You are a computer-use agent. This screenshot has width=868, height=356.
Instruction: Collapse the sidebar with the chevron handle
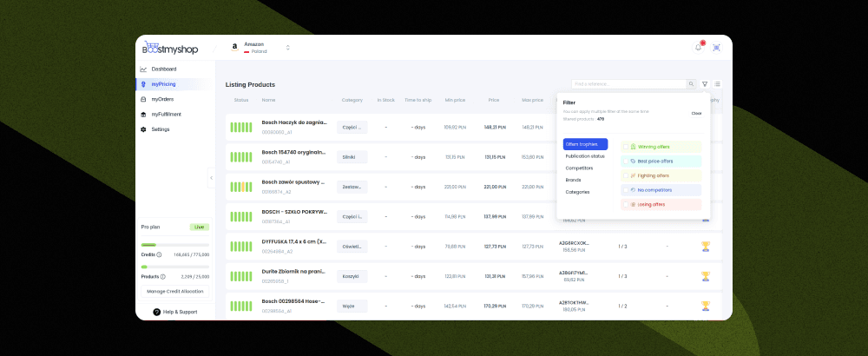click(x=211, y=178)
